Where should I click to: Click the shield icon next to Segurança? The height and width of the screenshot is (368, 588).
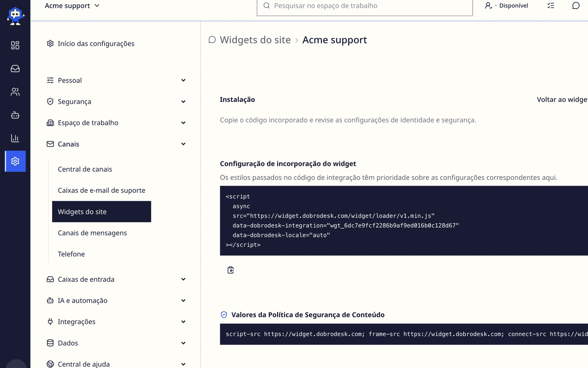click(x=50, y=101)
